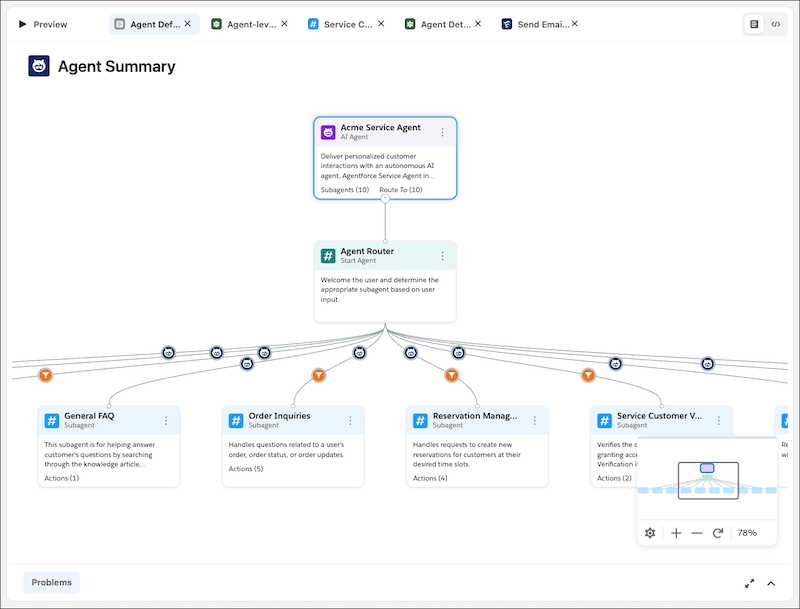The height and width of the screenshot is (609, 800).
Task: Open Reservation Manag... options menu
Action: click(x=534, y=420)
